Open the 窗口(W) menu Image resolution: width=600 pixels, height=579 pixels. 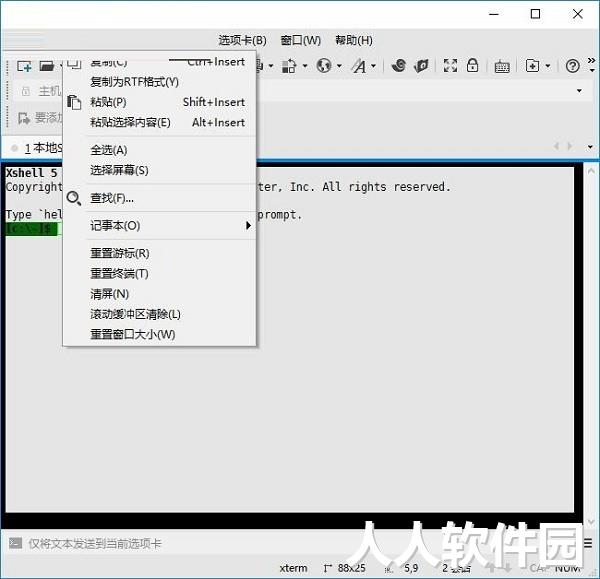pos(300,40)
